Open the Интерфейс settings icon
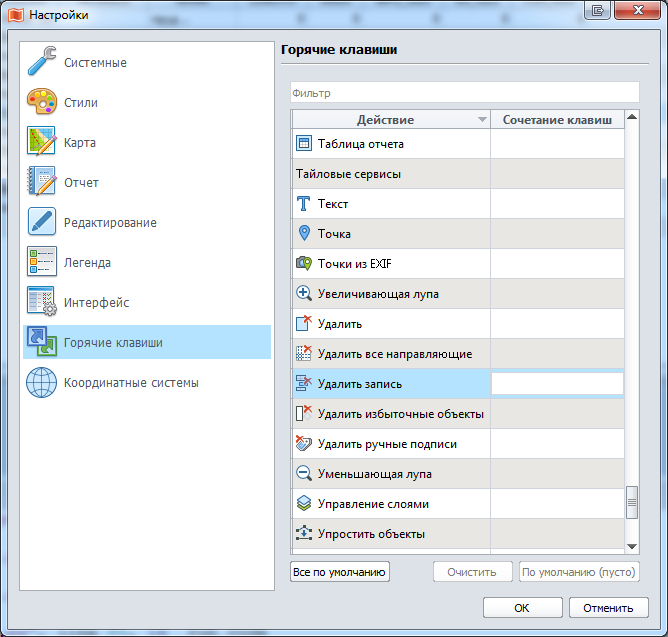 (42, 303)
